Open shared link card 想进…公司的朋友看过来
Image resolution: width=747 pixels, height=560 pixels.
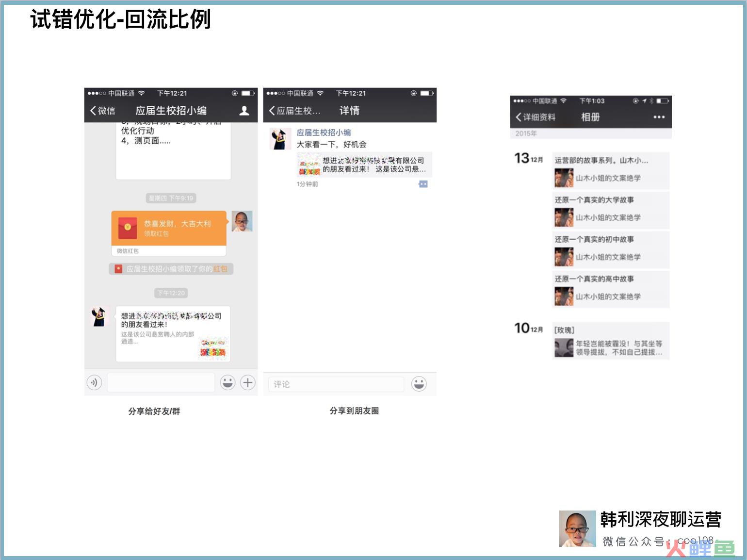(173, 334)
